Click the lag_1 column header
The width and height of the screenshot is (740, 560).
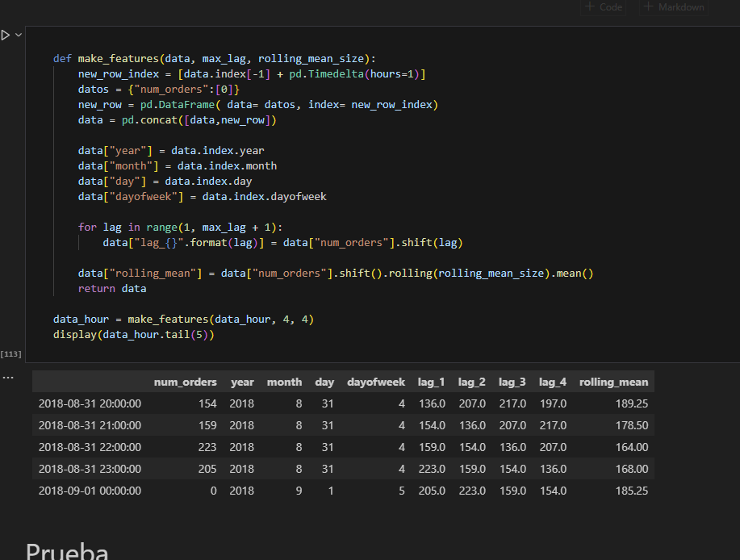point(431,382)
